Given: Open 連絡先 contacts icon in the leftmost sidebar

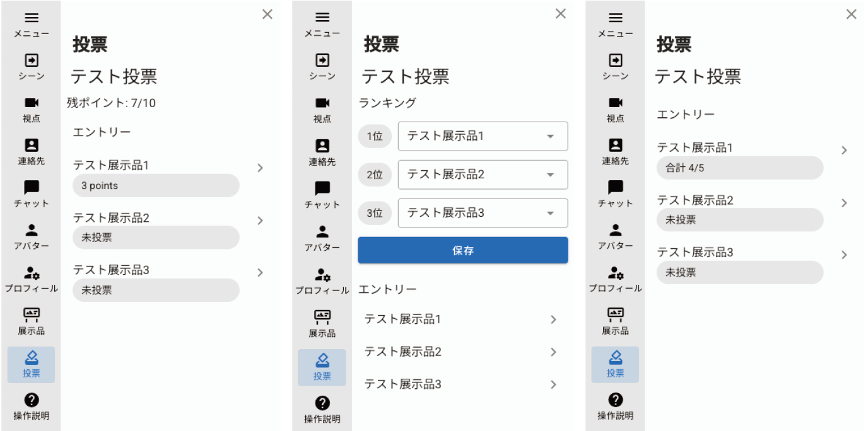Looking at the screenshot, I should coord(31,145).
